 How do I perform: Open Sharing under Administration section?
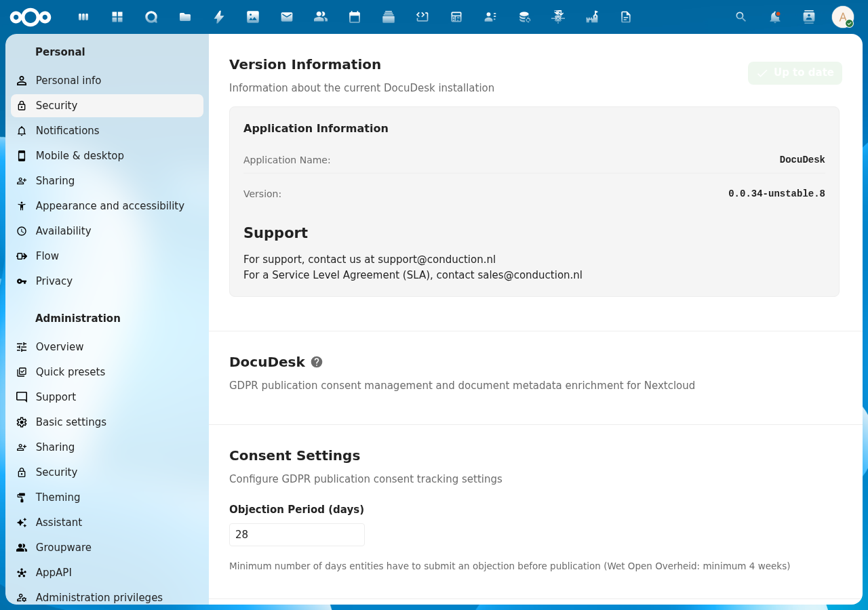click(x=107, y=447)
